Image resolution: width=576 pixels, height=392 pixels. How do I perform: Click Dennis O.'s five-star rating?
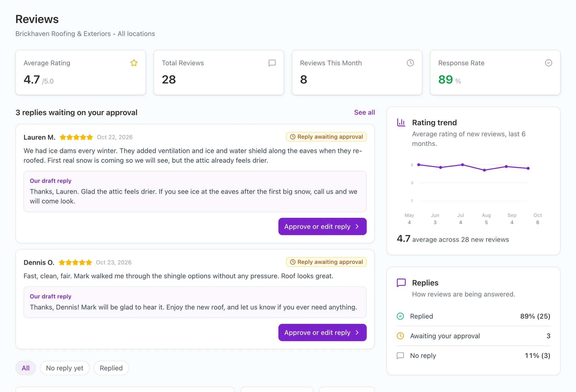tap(75, 262)
